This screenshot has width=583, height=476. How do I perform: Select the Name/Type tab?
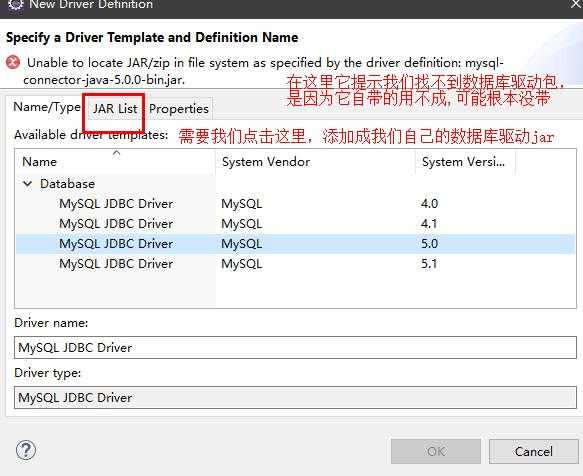coord(47,107)
